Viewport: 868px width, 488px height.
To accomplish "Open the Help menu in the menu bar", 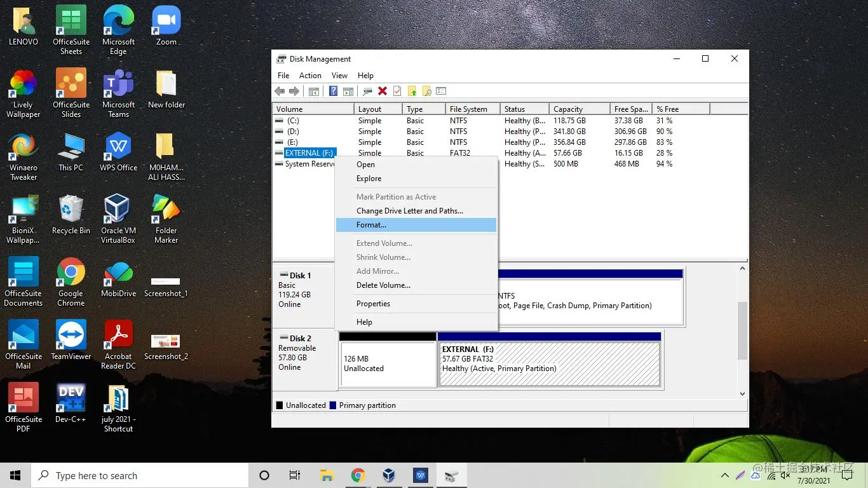I will click(x=365, y=76).
